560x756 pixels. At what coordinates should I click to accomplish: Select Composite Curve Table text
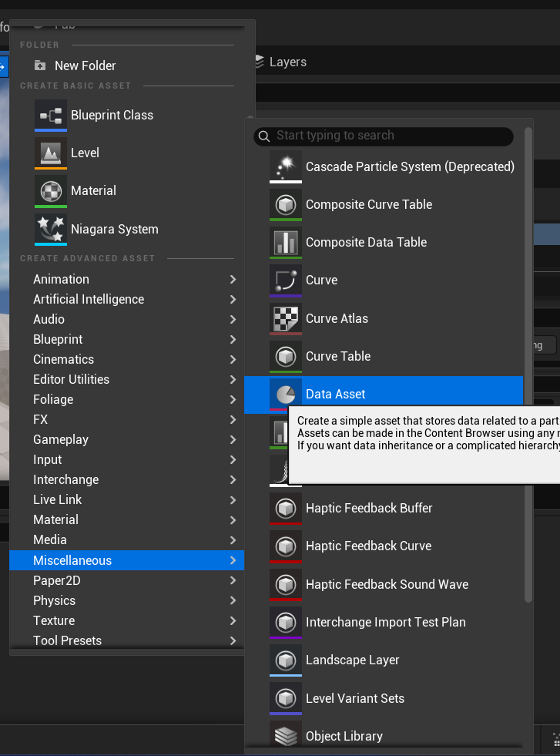pyautogui.click(x=369, y=204)
